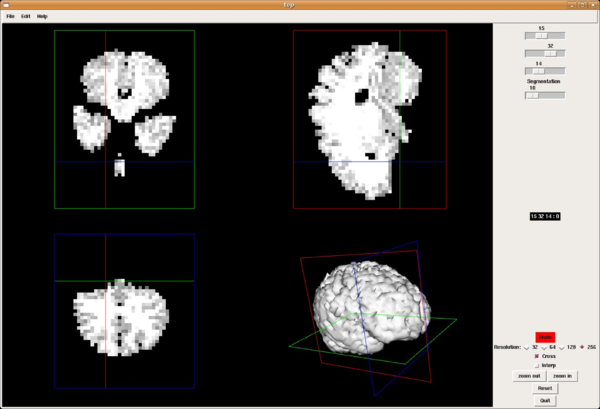Enable the Interp checkbox
This screenshot has width=600, height=409.
coord(537,366)
